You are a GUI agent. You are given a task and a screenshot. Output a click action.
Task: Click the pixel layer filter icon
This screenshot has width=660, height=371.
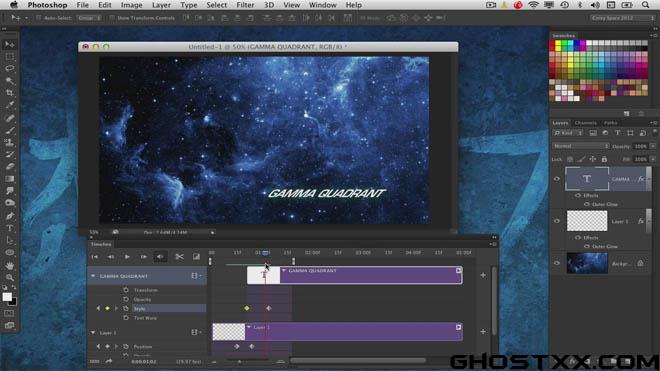pyautogui.click(x=593, y=133)
